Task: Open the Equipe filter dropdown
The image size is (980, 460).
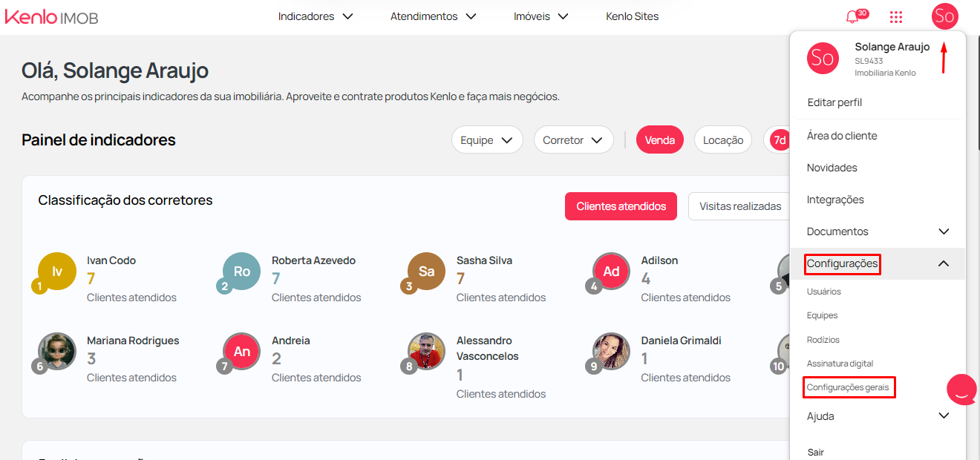Action: (x=487, y=140)
